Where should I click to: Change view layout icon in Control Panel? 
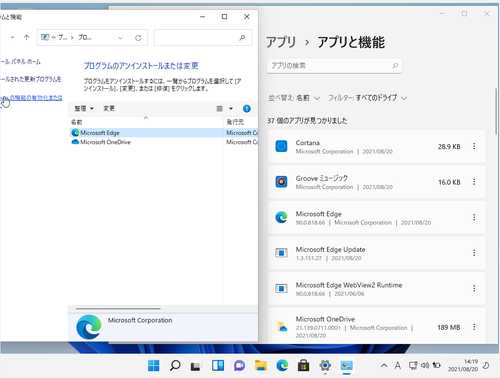[x=220, y=109]
